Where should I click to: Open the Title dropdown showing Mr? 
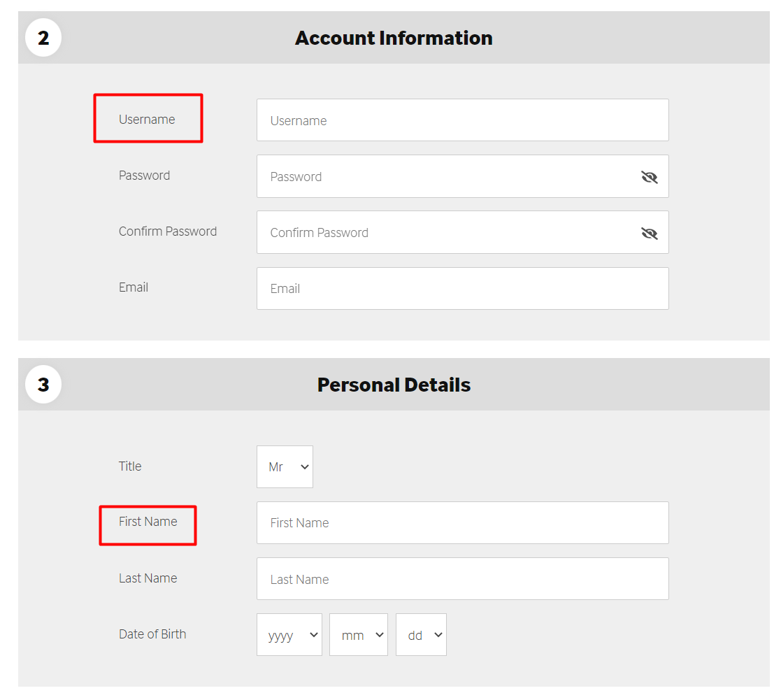click(x=285, y=467)
